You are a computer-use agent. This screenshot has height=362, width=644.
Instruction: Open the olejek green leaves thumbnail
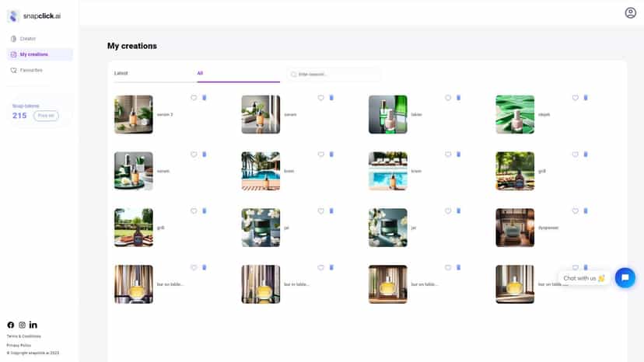515,114
